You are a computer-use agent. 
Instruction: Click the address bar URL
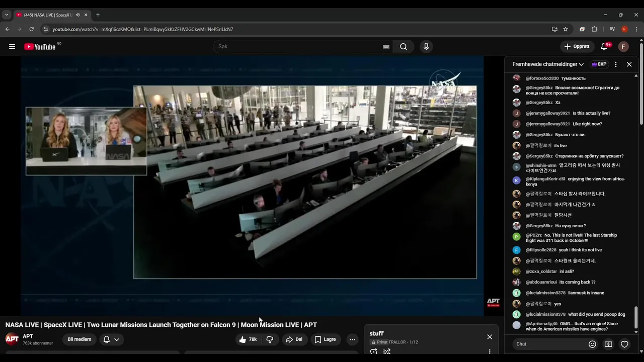click(143, 29)
